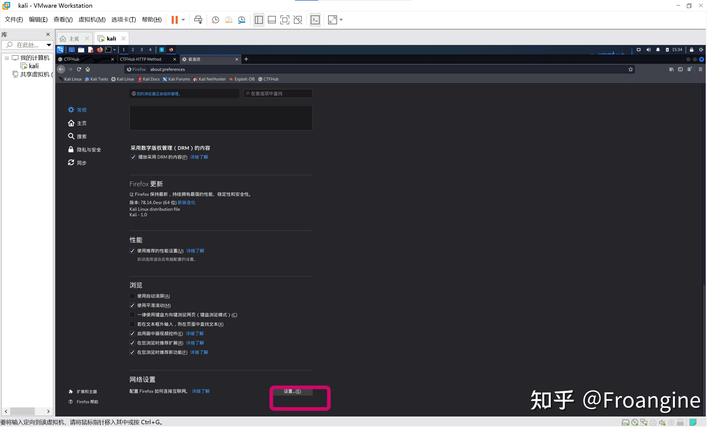Open file manager icon in Kali panel
The image size is (720, 434).
point(81,50)
